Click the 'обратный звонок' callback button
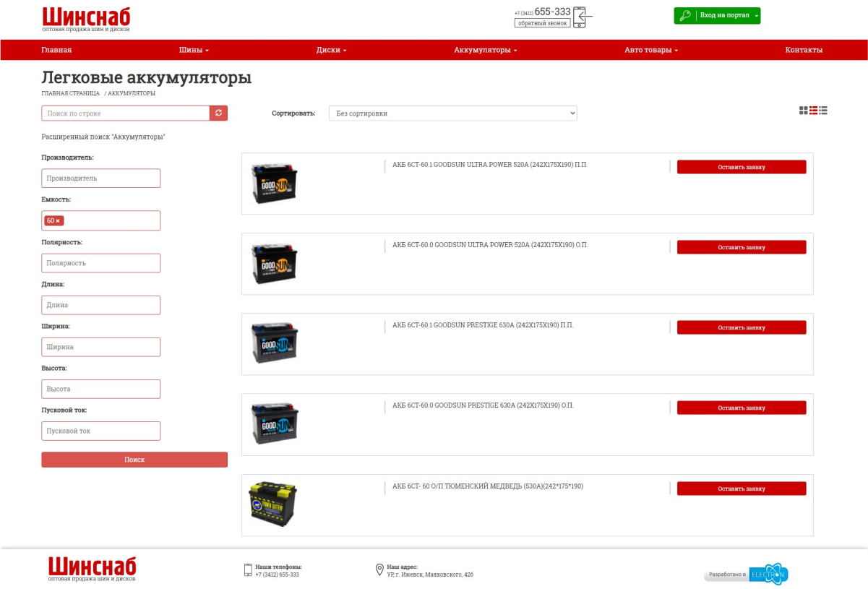 click(542, 23)
